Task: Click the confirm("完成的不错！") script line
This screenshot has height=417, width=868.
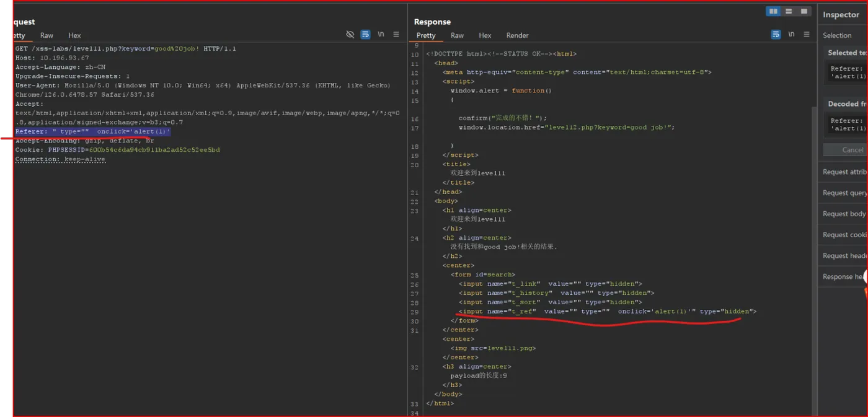Action: (503, 118)
